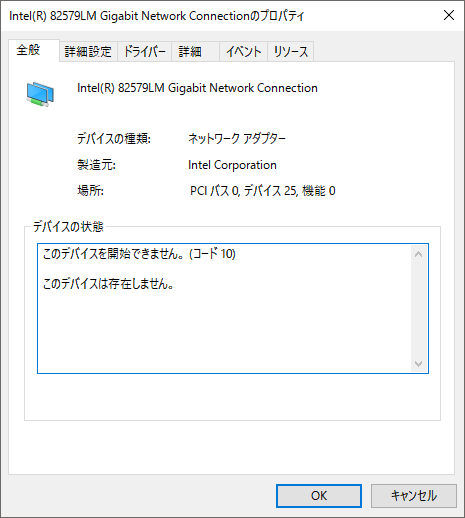Click the scroll down arrow in device status
The width and height of the screenshot is (465, 518).
pyautogui.click(x=419, y=363)
